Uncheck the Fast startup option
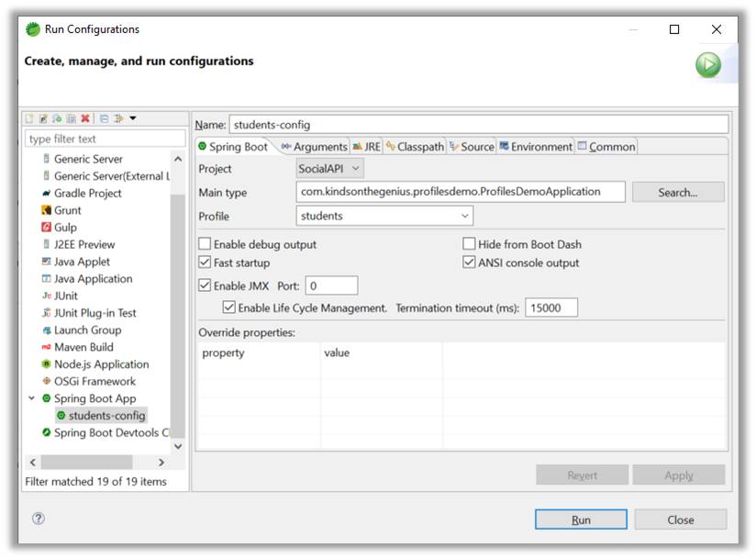Screen dimensions: 756x559 [205, 263]
